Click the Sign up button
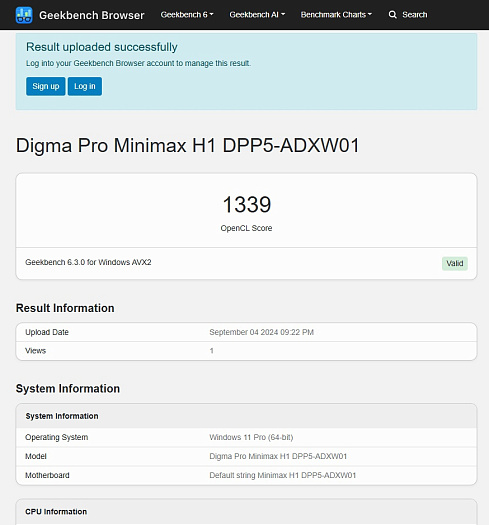This screenshot has width=489, height=525. pyautogui.click(x=46, y=86)
